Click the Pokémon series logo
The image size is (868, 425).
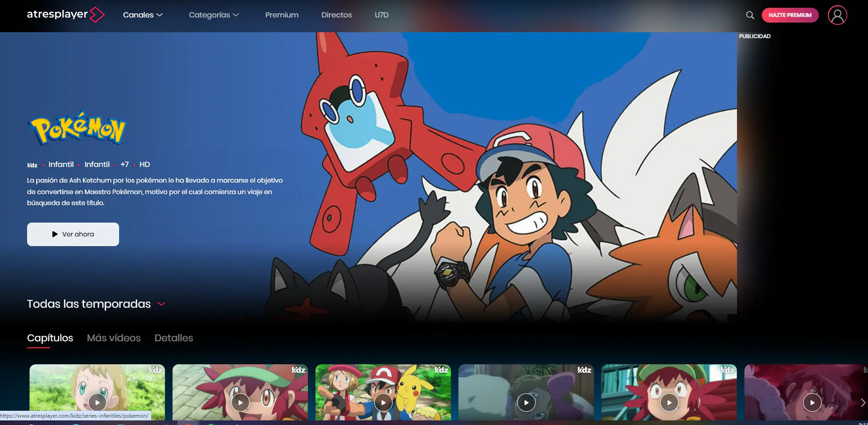77,128
